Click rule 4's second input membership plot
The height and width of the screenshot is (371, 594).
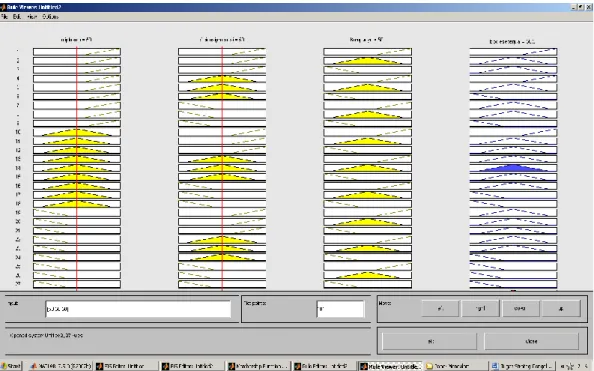(x=222, y=78)
